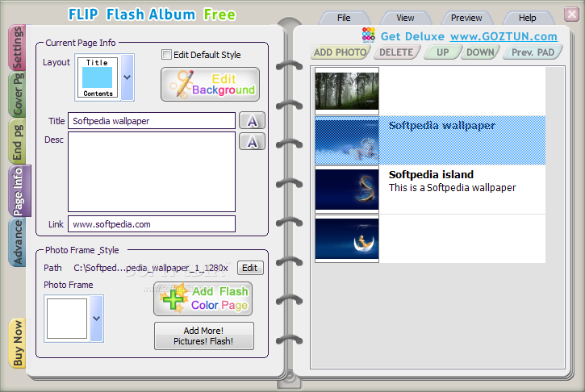Enable the Edit Default Style checkbox
585x392 pixels.
tap(166, 55)
